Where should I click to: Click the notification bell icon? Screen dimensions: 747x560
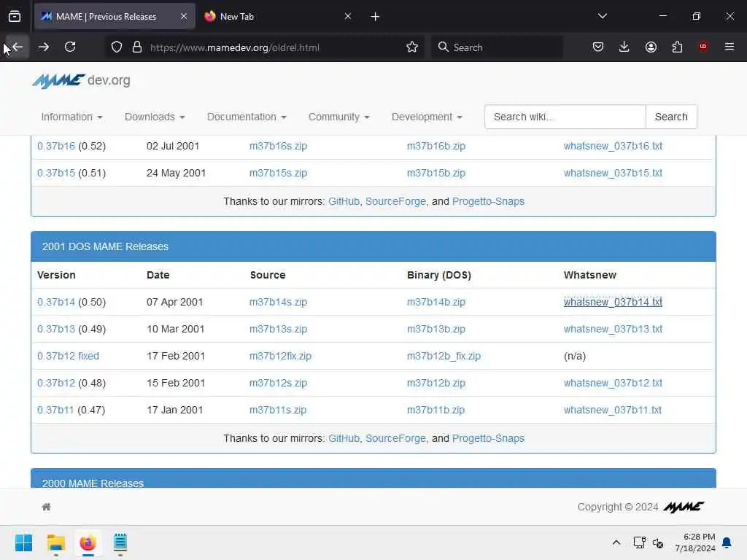727,542
